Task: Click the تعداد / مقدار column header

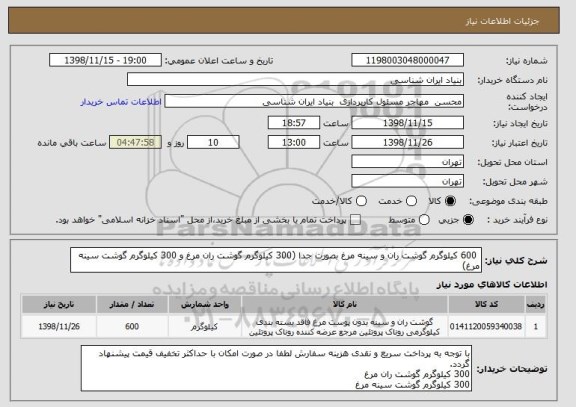Action: pyautogui.click(x=132, y=304)
